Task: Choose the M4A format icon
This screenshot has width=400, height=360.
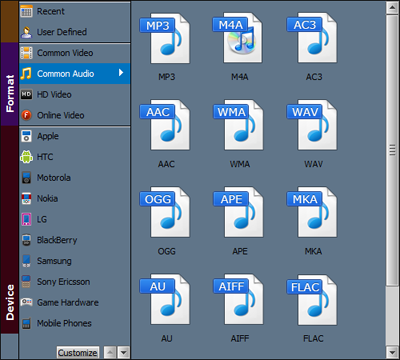Action: coord(238,38)
